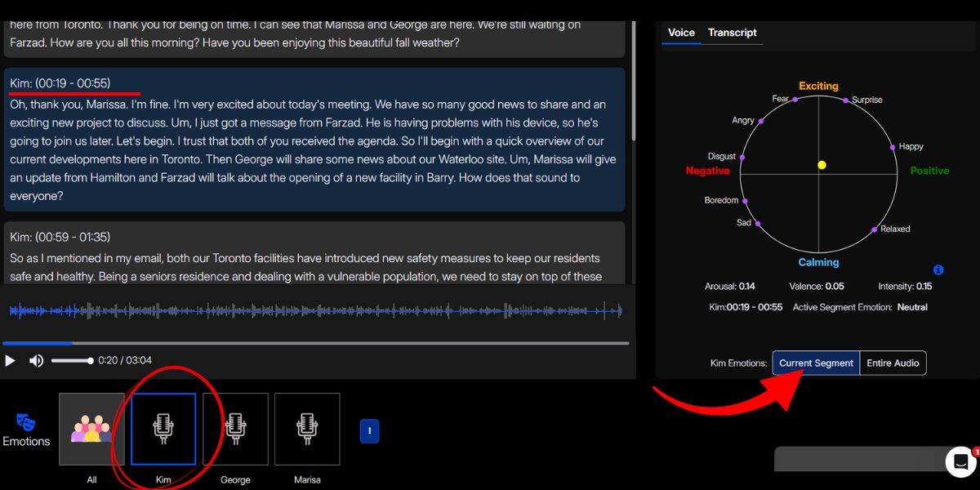Click the Arousal: 0.14 value
Screen dimensions: 980x490
click(x=730, y=287)
